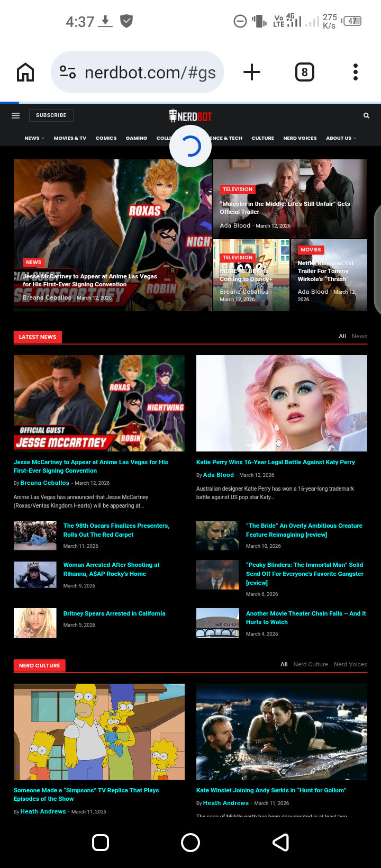Click date "March 11, 2026" under Oscars article
This screenshot has width=381, height=868.
(x=81, y=546)
